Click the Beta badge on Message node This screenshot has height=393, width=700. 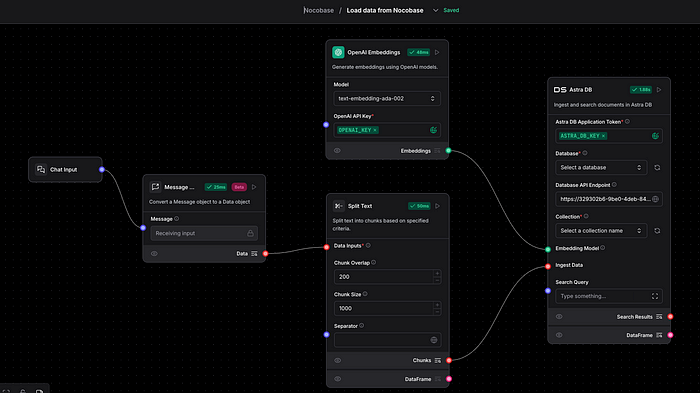point(239,187)
